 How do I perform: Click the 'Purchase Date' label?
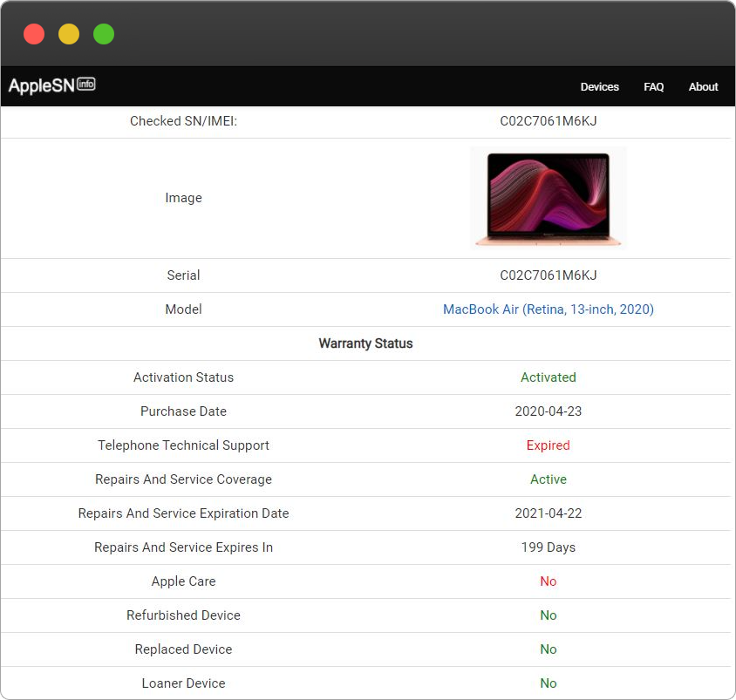183,411
